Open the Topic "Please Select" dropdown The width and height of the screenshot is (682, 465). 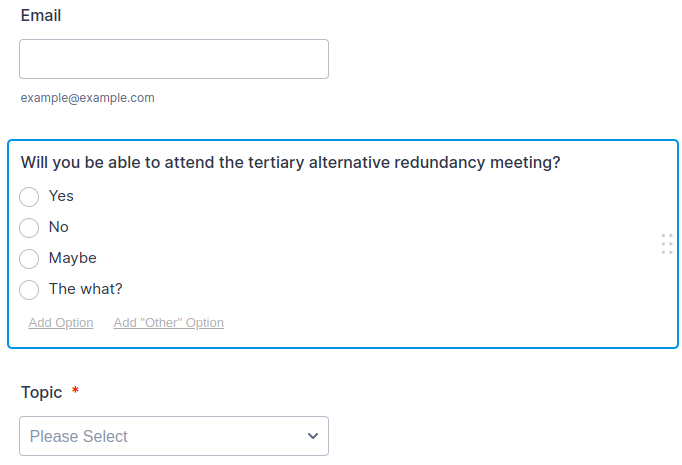tap(174, 436)
